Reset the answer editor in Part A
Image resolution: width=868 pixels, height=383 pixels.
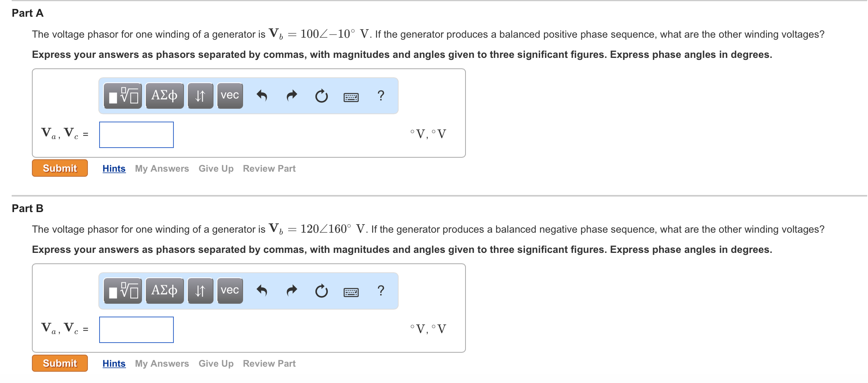click(320, 96)
